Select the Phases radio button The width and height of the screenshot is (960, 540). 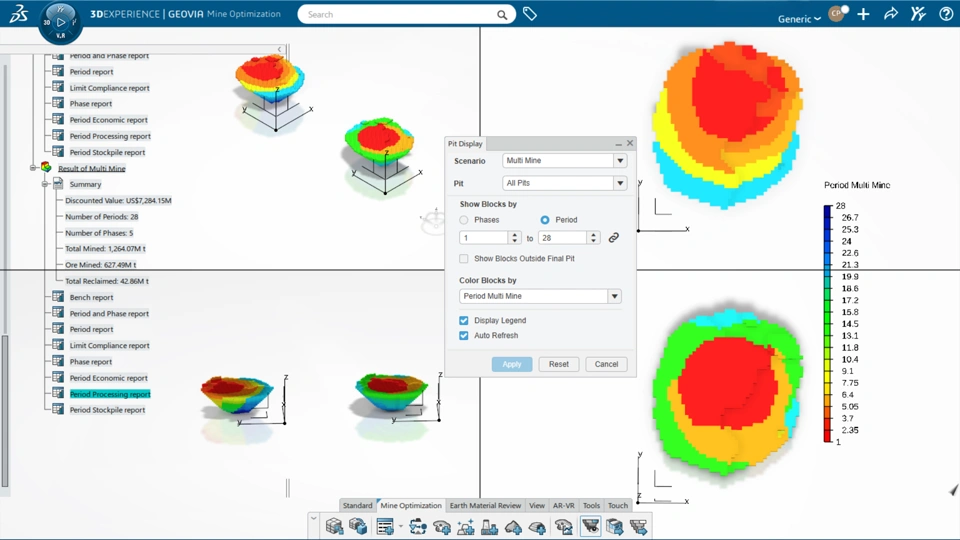[463, 220]
